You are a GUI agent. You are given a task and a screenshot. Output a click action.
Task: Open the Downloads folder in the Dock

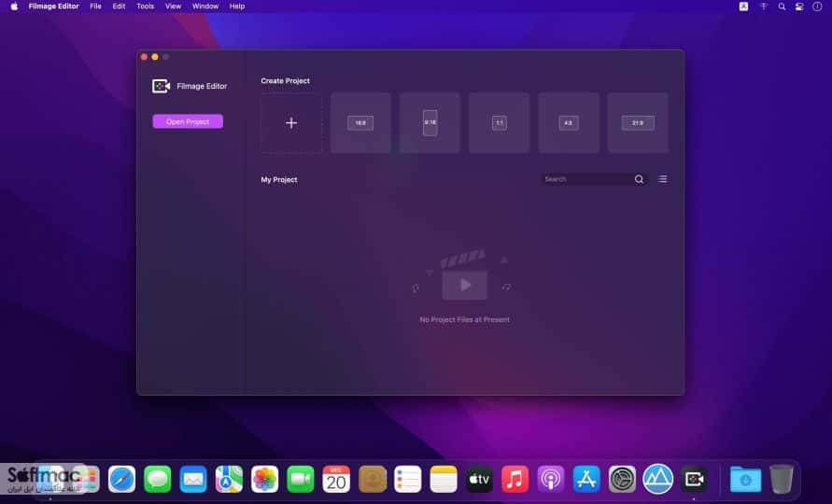coord(745,479)
